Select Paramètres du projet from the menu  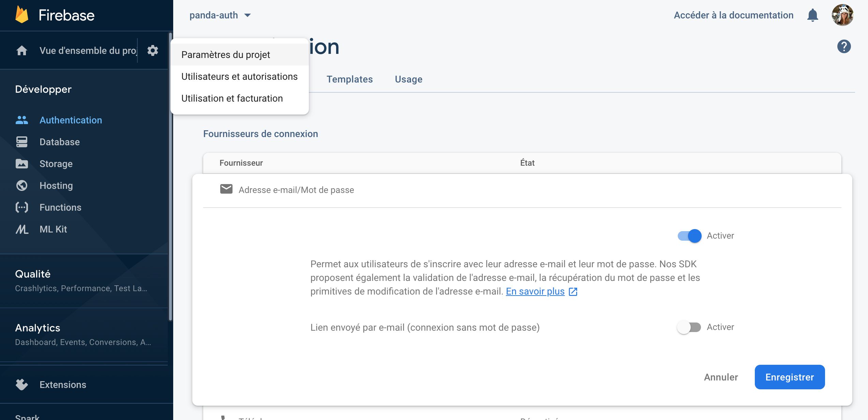click(x=225, y=54)
